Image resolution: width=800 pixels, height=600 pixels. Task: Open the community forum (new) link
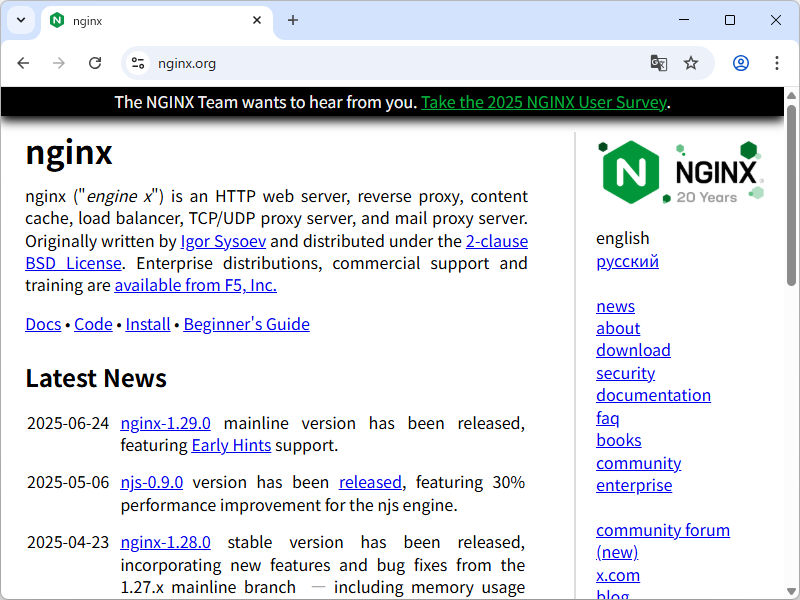click(663, 530)
